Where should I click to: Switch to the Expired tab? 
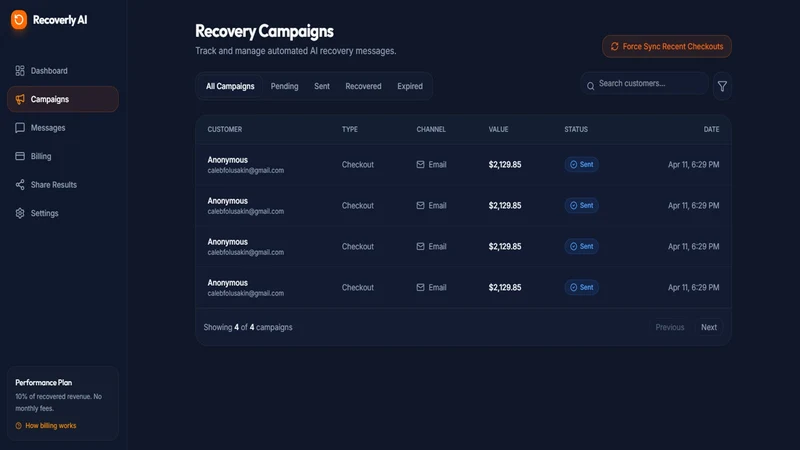click(410, 86)
